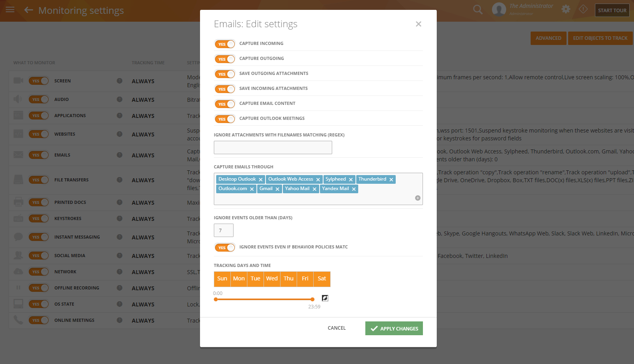Click the Instant Messaging row label
Viewport: 634px width, 364px height.
[77, 237]
